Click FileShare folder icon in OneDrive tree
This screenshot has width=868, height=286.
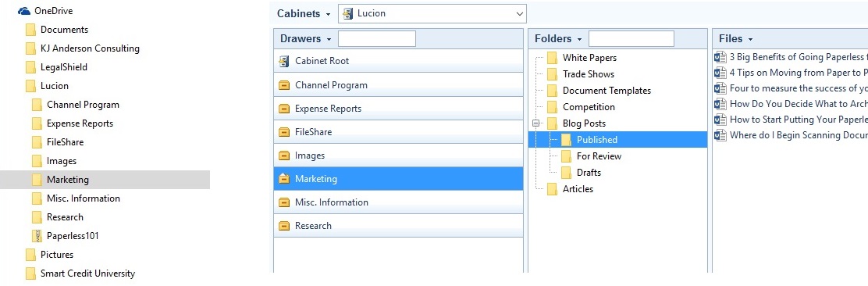click(x=37, y=142)
